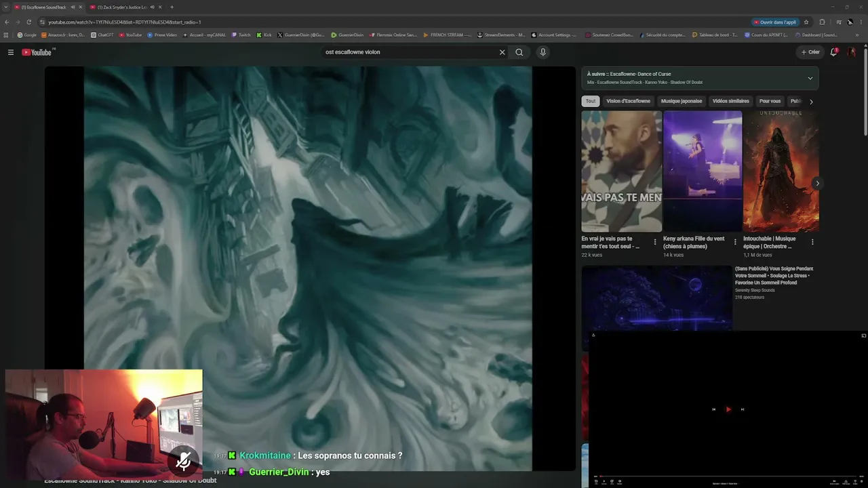
Task: Play the mini player video
Action: pos(728,409)
